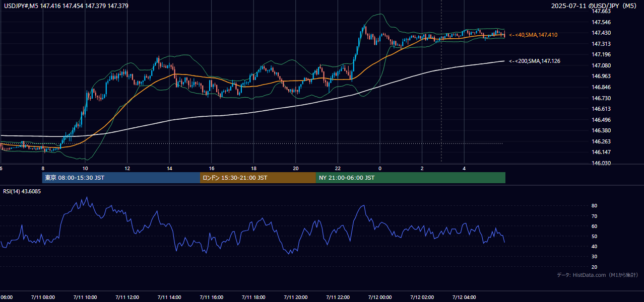The width and height of the screenshot is (644, 302).
Task: Click price level 147.546 on the axis
Action: 602,22
